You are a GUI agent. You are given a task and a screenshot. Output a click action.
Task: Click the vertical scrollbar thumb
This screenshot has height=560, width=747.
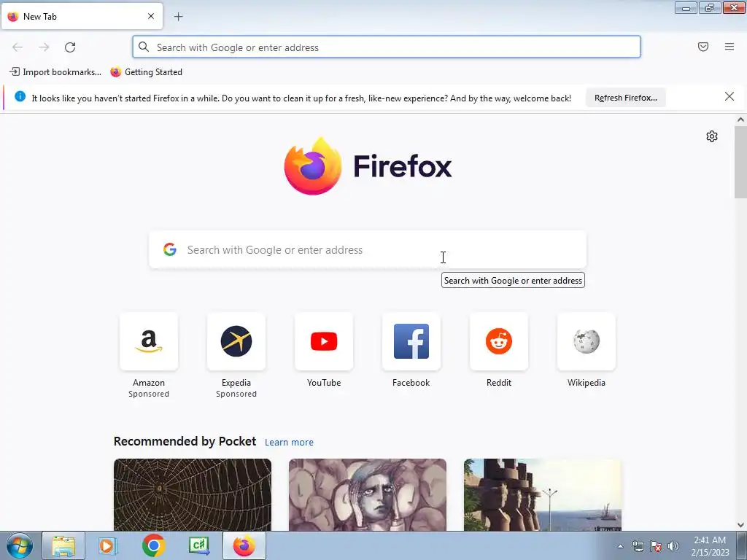point(740,162)
